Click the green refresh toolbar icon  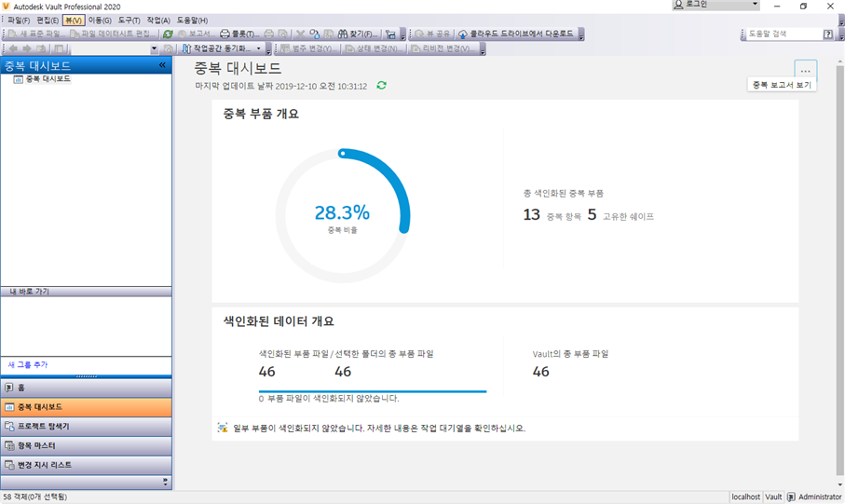click(x=168, y=34)
